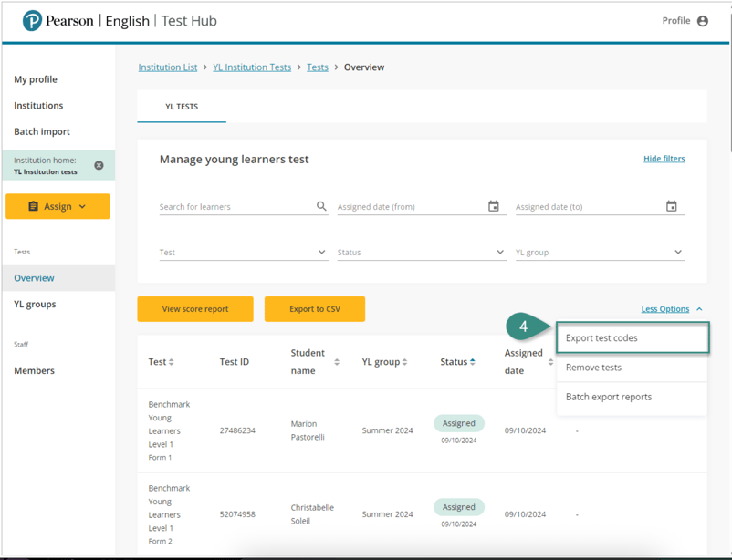Choose Remove tests from options menu
732x560 pixels.
coord(594,368)
